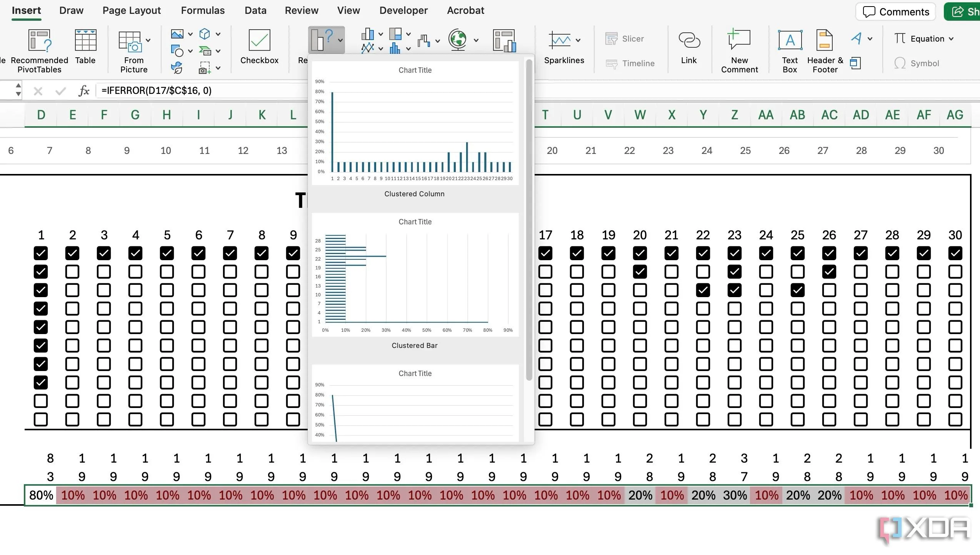Open Header & Footer
Viewport: 980px width, 555px height.
point(825,51)
